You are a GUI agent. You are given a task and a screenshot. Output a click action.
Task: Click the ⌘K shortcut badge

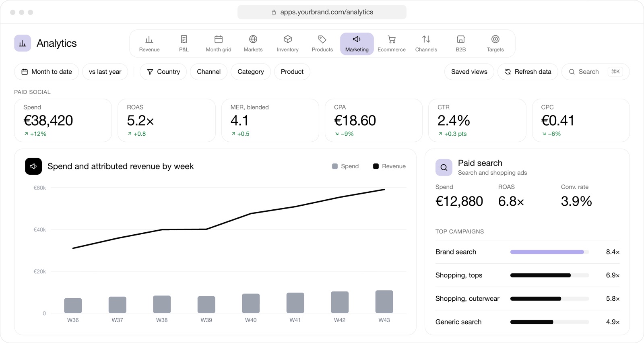coord(615,72)
